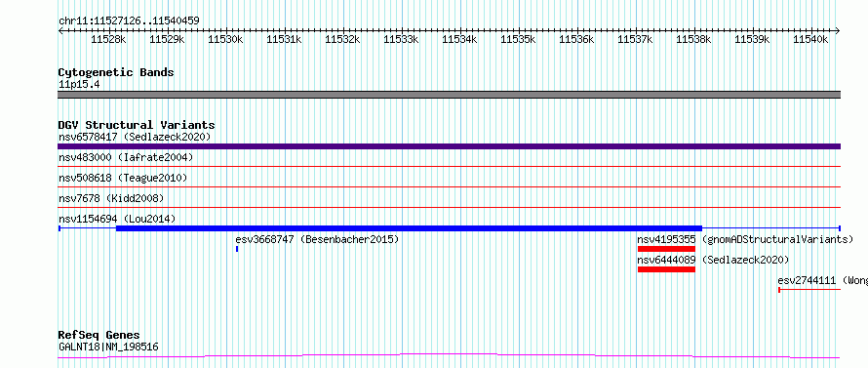The image size is (868, 368).
Task: Click the red nsv7678 variant line
Action: pyautogui.click(x=449, y=207)
